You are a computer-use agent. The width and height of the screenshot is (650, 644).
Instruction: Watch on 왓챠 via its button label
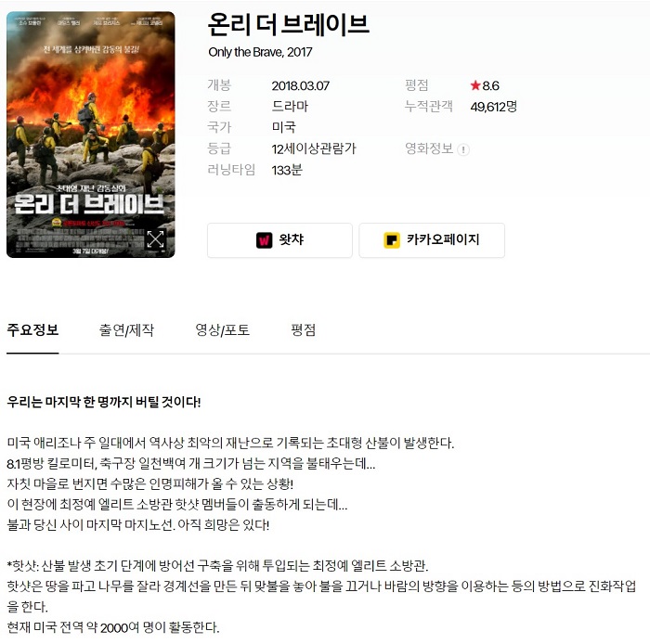[291, 239]
